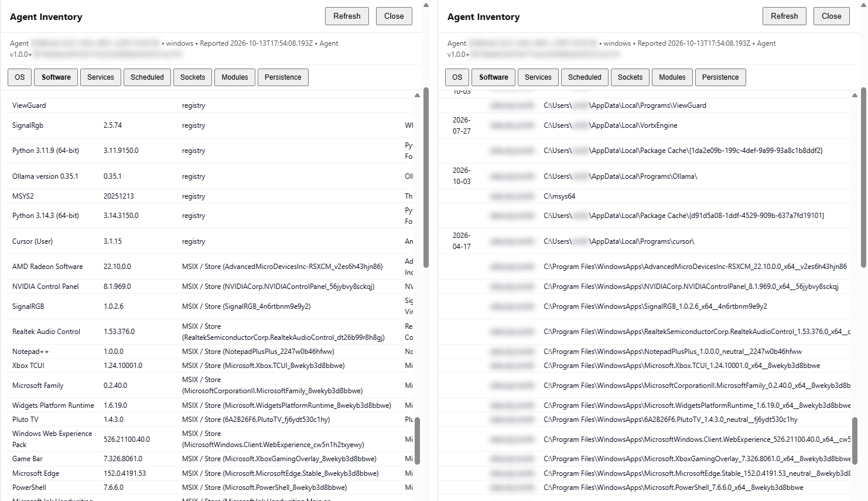Click Close in the left Agent Inventory panel
868x501 pixels.
[x=394, y=16]
